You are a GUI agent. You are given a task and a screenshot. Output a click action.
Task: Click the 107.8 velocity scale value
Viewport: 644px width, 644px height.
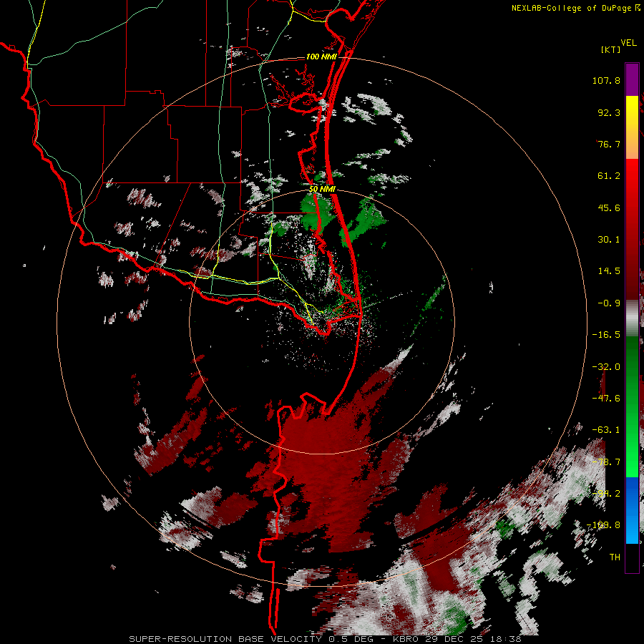[x=606, y=80]
